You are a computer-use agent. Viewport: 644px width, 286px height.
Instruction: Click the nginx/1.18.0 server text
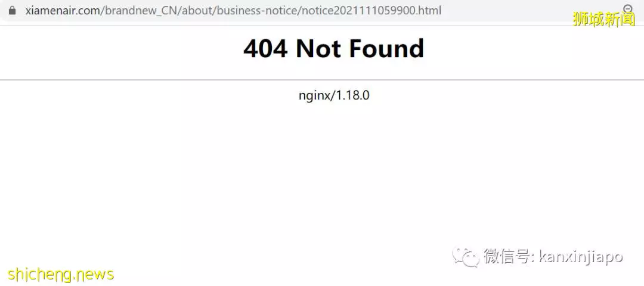coord(334,95)
